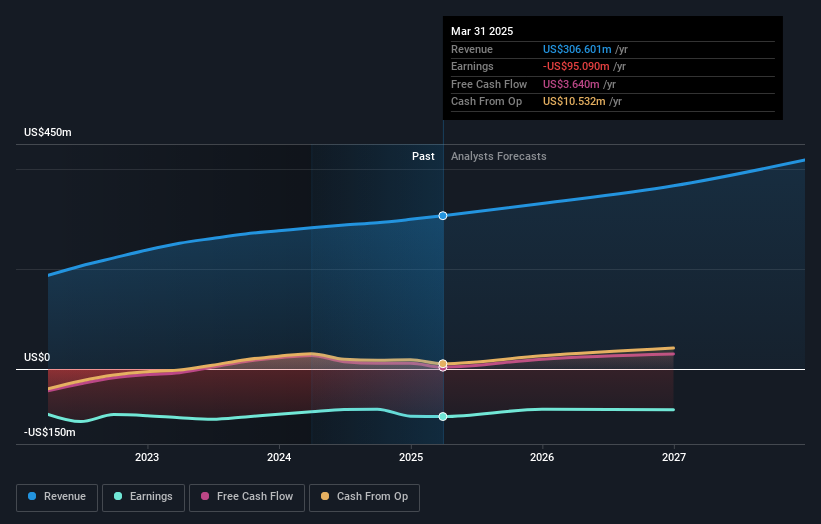The image size is (821, 524).
Task: Click free cash flow value US$3.640m
Action: click(x=571, y=84)
